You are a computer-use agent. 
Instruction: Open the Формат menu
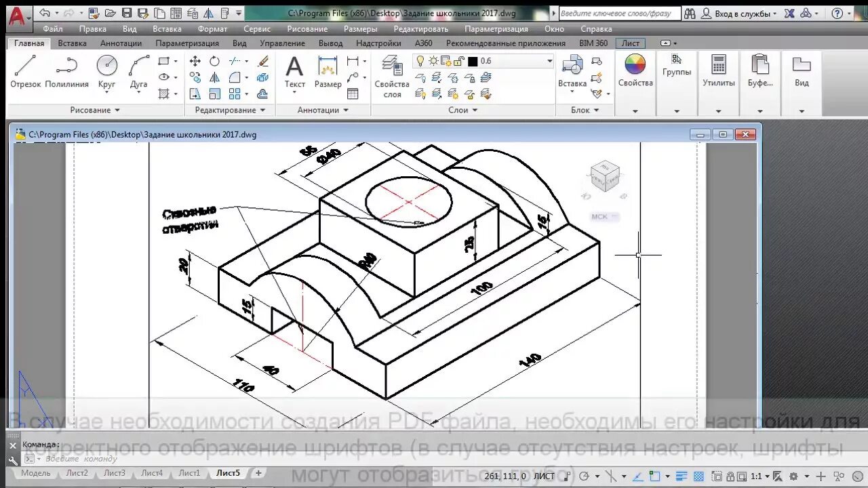(212, 28)
